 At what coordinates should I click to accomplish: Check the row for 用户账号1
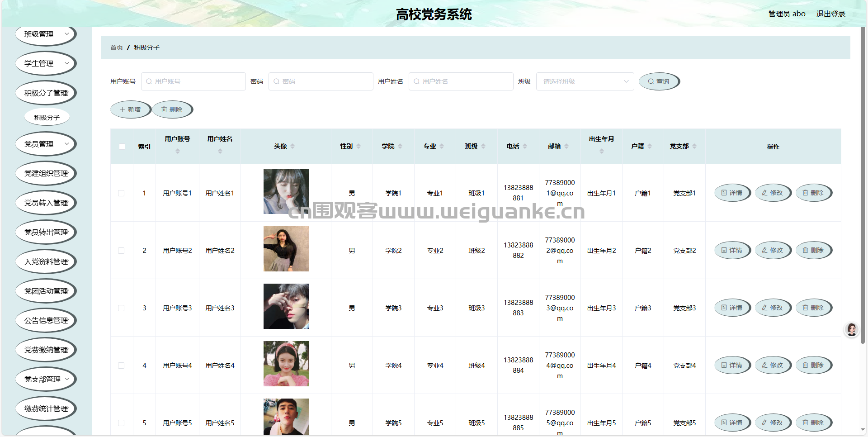pyautogui.click(x=121, y=193)
